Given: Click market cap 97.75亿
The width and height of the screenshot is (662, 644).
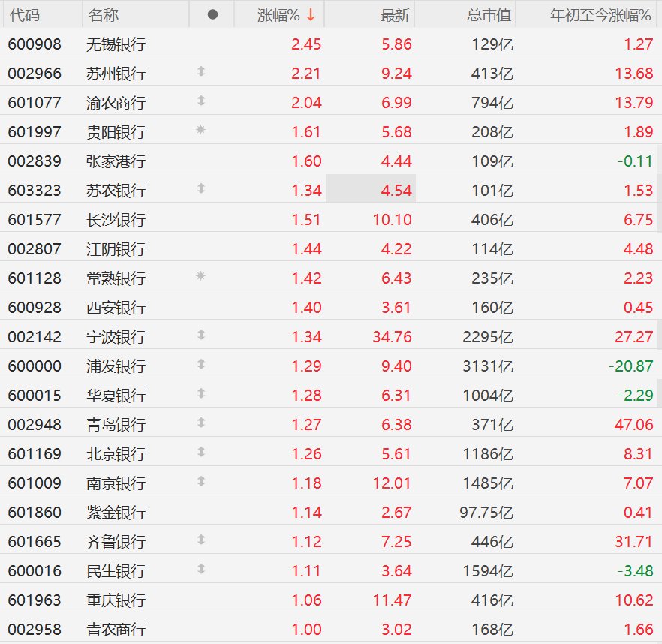Looking at the screenshot, I should [x=486, y=512].
